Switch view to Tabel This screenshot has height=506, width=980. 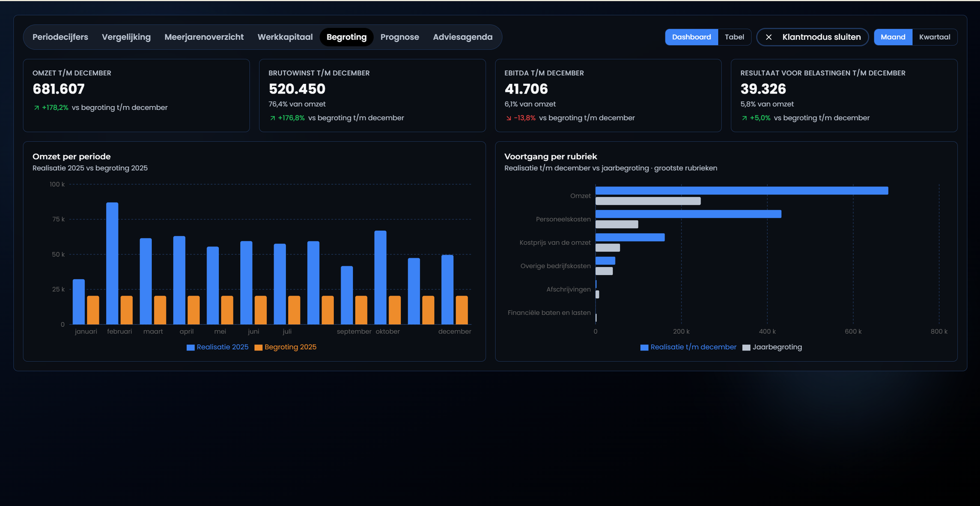[734, 37]
